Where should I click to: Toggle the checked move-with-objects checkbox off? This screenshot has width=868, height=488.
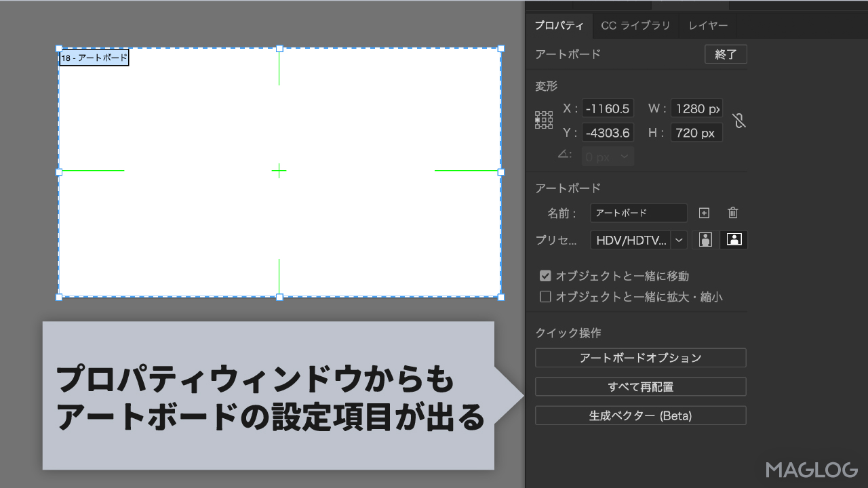pyautogui.click(x=545, y=276)
